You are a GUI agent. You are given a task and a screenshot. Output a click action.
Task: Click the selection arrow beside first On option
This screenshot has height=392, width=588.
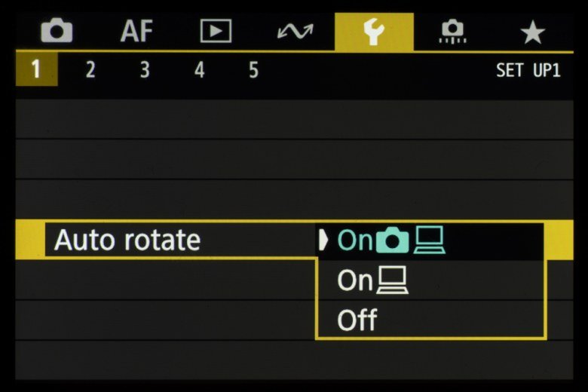click(x=325, y=240)
